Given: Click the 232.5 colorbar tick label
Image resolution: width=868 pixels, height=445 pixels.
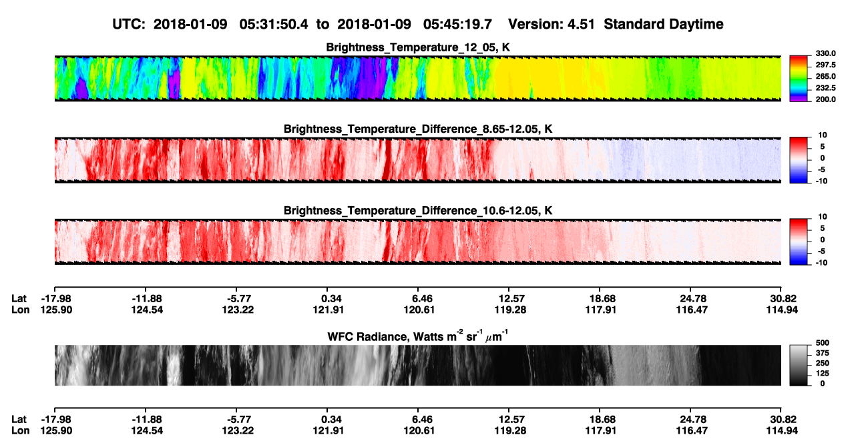Looking at the screenshot, I should tap(826, 88).
